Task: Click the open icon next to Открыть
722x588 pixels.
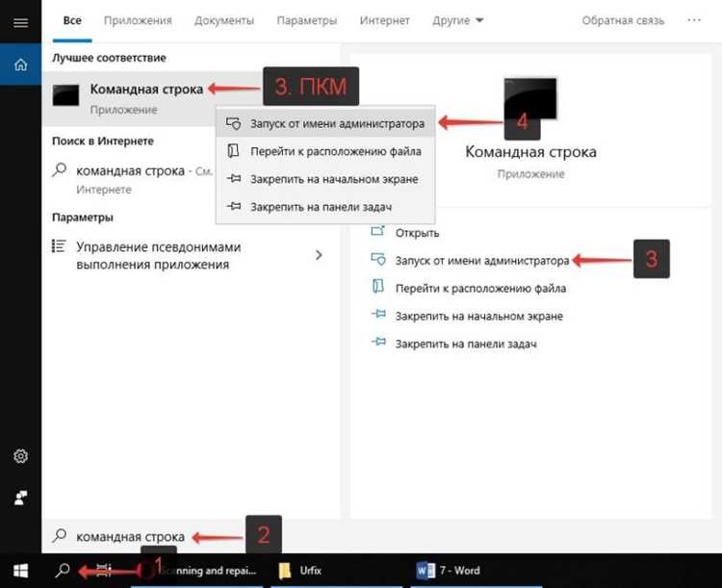Action: click(378, 231)
